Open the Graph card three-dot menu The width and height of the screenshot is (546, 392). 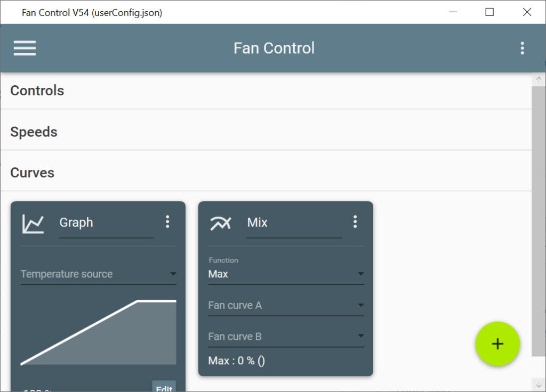[167, 222]
